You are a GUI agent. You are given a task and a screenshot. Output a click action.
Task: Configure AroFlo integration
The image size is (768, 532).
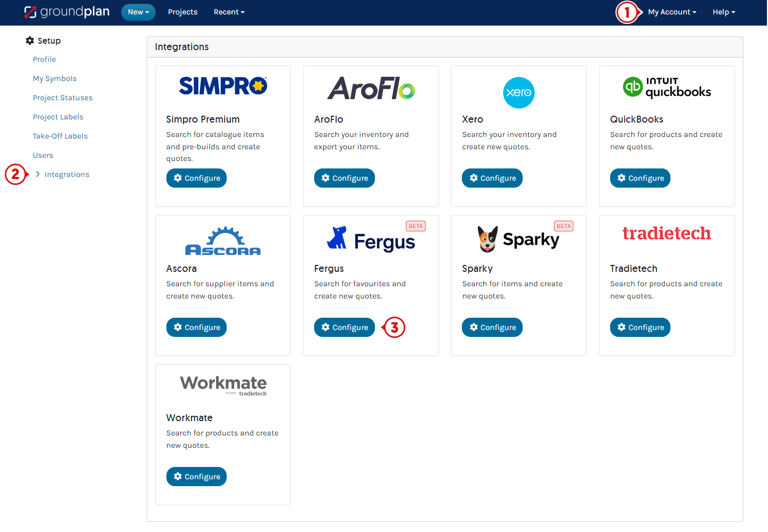tap(345, 178)
